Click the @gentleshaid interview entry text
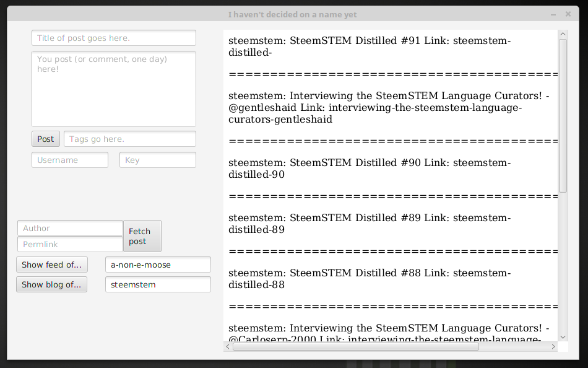This screenshot has width=588, height=368. [389, 107]
